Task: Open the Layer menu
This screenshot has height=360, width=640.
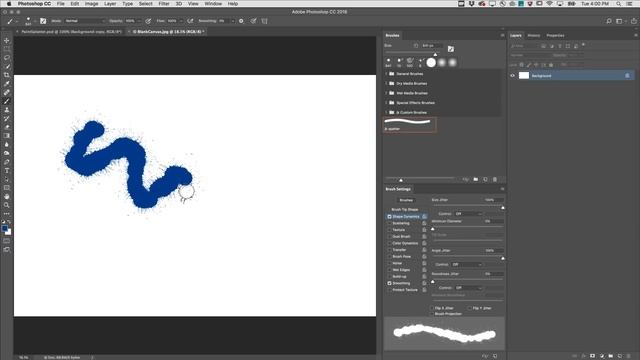Action: [x=110, y=4]
